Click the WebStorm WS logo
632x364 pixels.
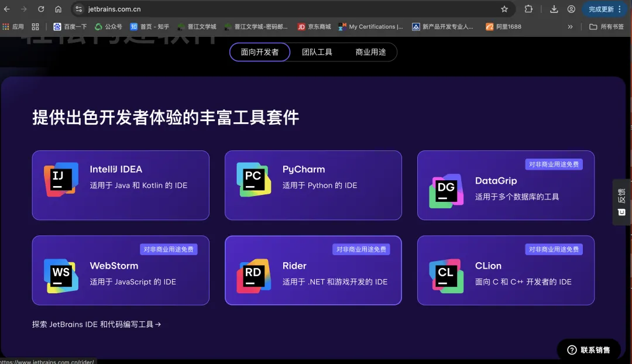[x=61, y=276]
